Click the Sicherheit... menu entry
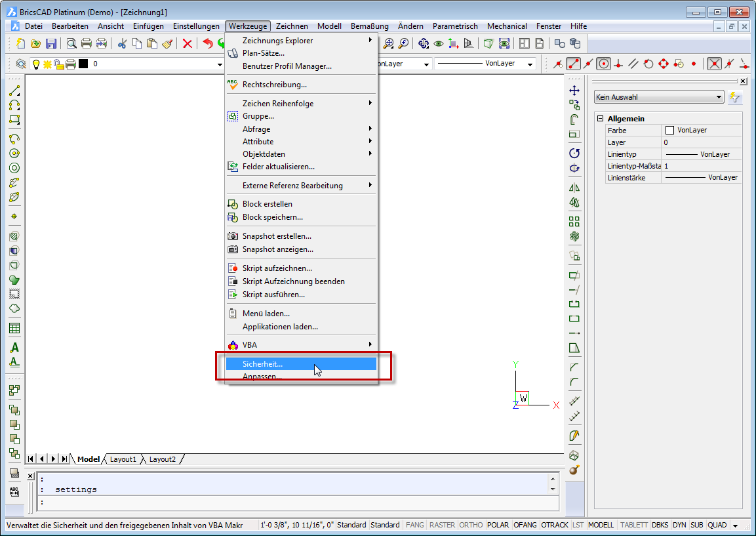The width and height of the screenshot is (756, 536). (262, 363)
